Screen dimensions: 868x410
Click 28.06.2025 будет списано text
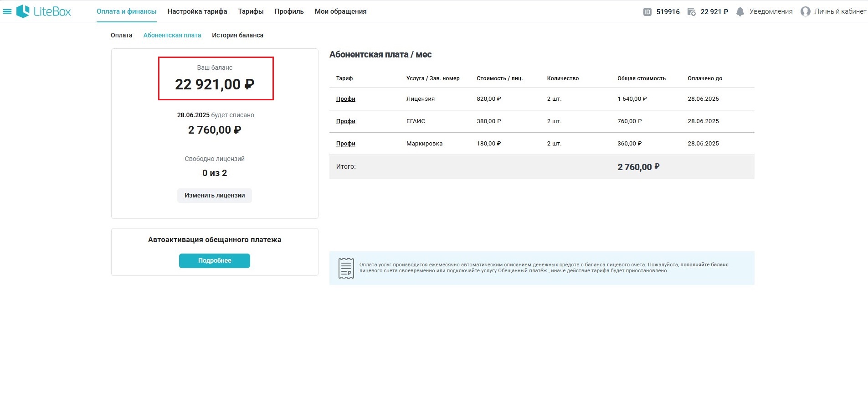(x=216, y=115)
